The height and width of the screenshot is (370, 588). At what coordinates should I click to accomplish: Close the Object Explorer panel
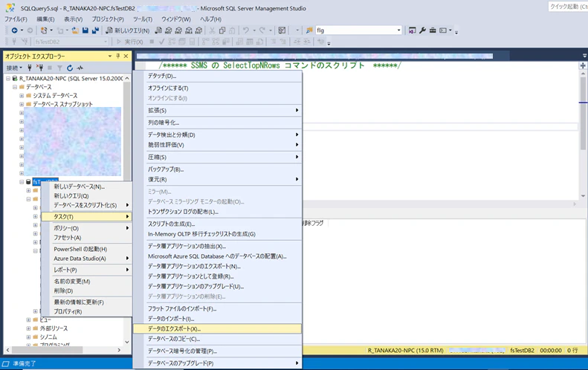pos(126,56)
